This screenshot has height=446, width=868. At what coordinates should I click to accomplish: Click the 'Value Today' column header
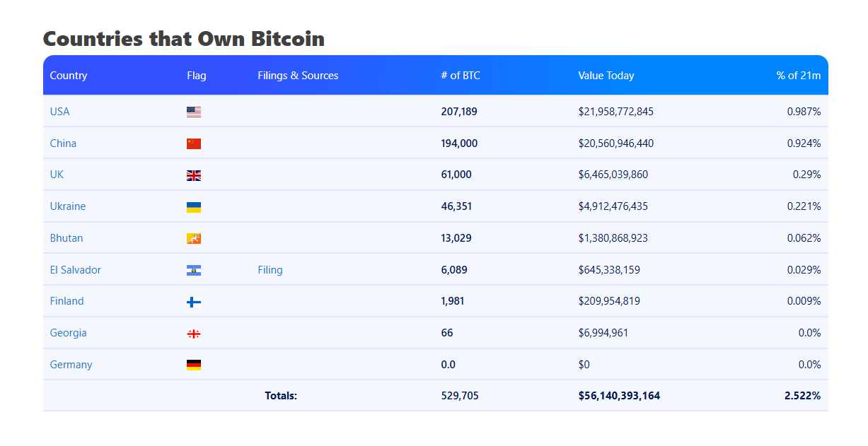(x=606, y=76)
